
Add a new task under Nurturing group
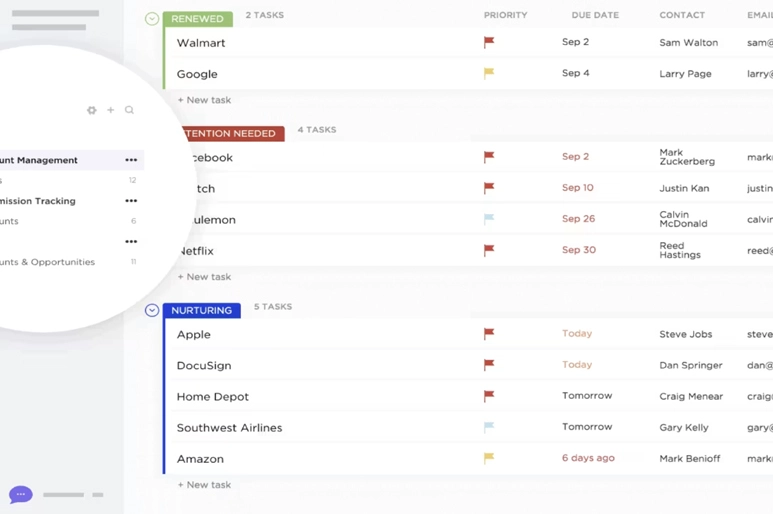[x=204, y=485]
